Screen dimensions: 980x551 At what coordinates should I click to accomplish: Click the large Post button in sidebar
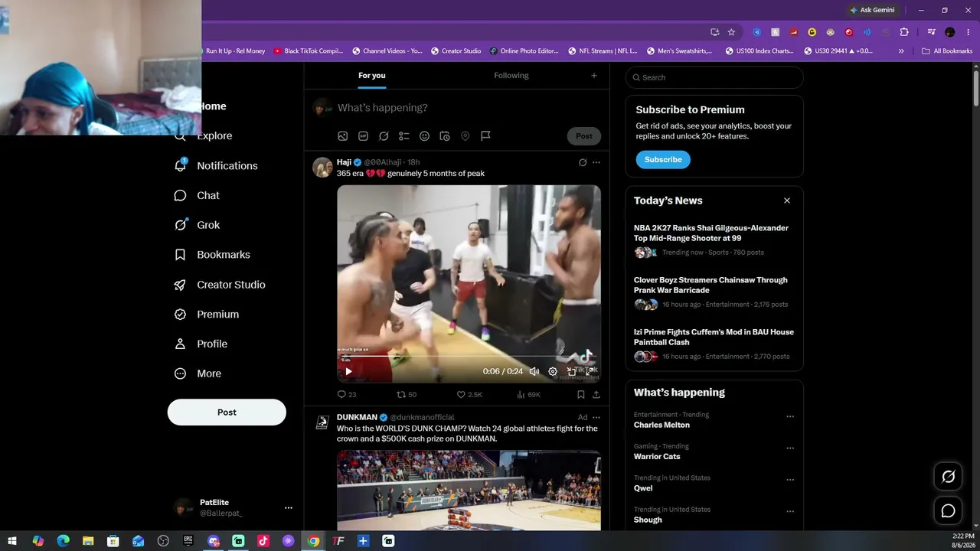tap(227, 412)
